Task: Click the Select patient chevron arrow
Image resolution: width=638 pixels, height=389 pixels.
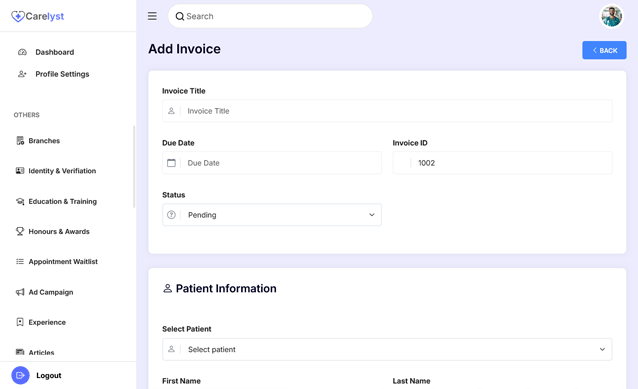Action: 602,349
